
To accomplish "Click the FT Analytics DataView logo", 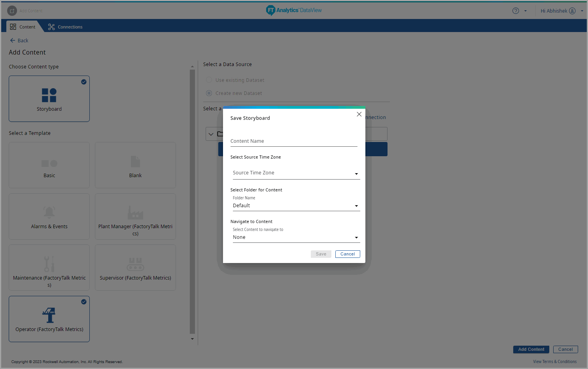I will 294,10.
